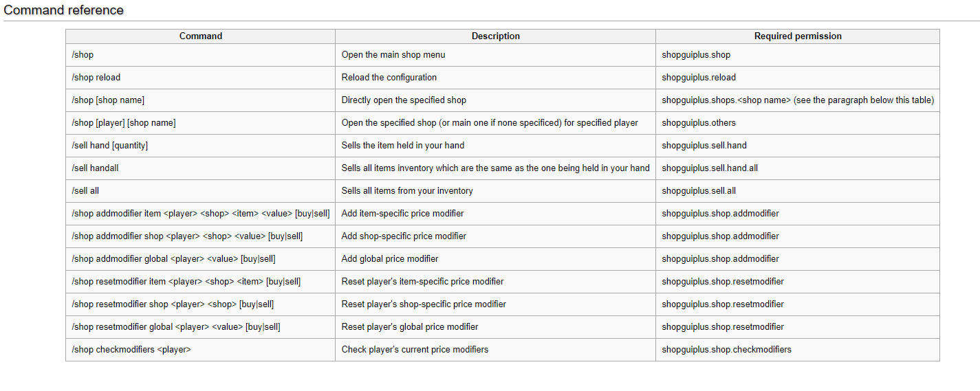Click the shopguiplus.reload permission text
This screenshot has width=980, height=391.
(x=699, y=78)
